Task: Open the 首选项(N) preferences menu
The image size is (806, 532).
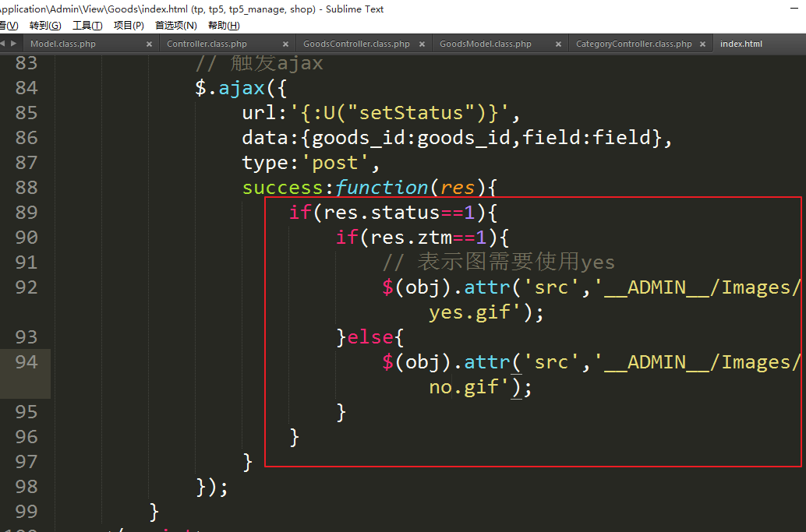Action: tap(175, 26)
